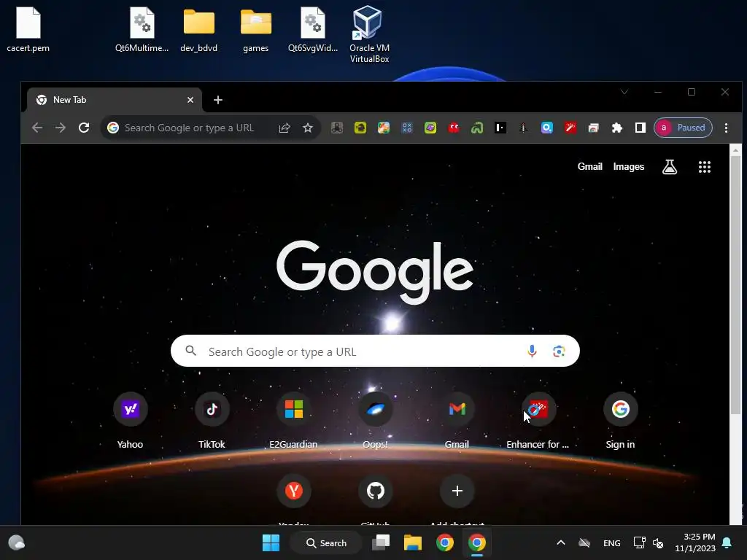Close the New Tab tab
This screenshot has height=560, width=747.
point(190,100)
